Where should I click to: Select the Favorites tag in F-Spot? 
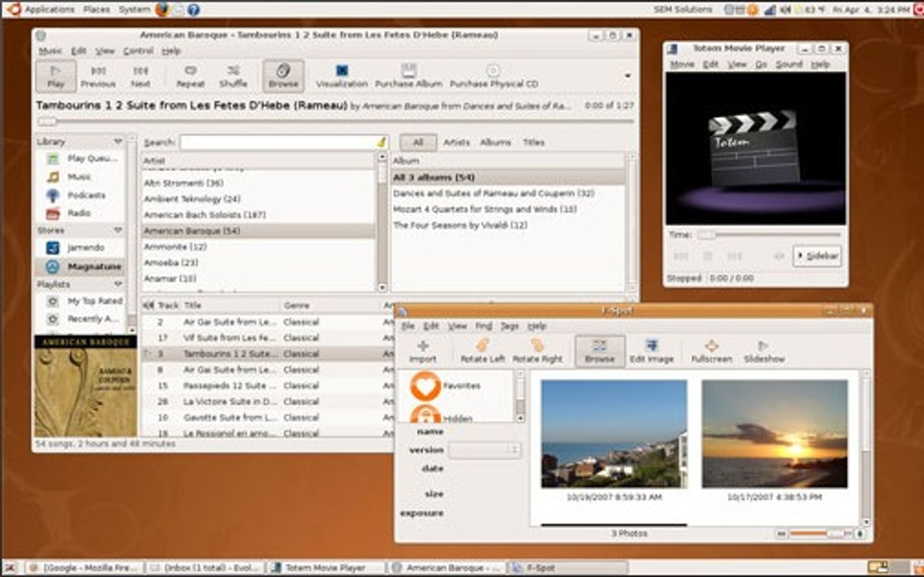[x=445, y=386]
